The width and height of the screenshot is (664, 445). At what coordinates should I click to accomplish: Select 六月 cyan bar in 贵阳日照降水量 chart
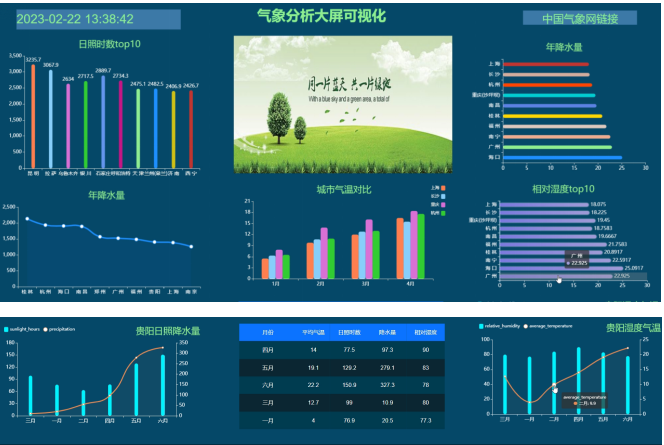click(x=163, y=385)
